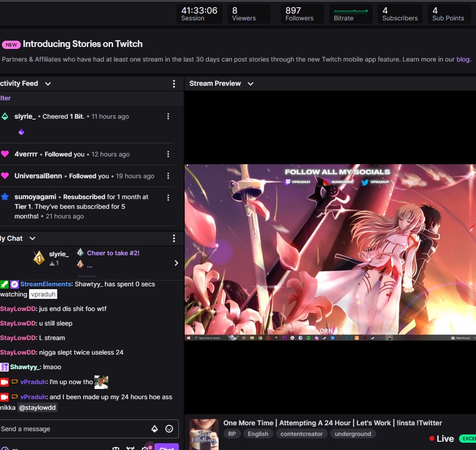Image resolution: width=476 pixels, height=450 pixels.
Task: Click sumoyagami username in Activity Feed
Action: coord(35,197)
